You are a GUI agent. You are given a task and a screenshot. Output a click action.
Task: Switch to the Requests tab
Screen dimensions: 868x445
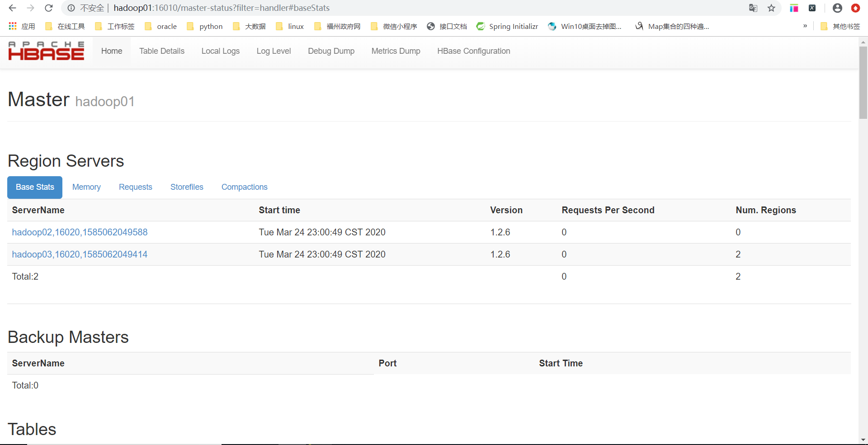pyautogui.click(x=136, y=187)
